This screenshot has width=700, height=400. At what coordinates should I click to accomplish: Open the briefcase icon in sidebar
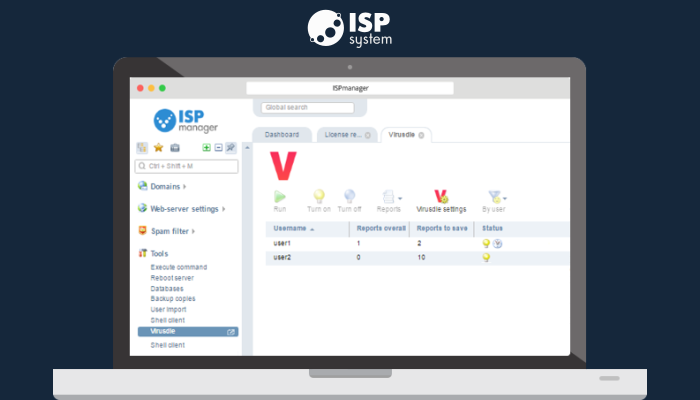[175, 148]
